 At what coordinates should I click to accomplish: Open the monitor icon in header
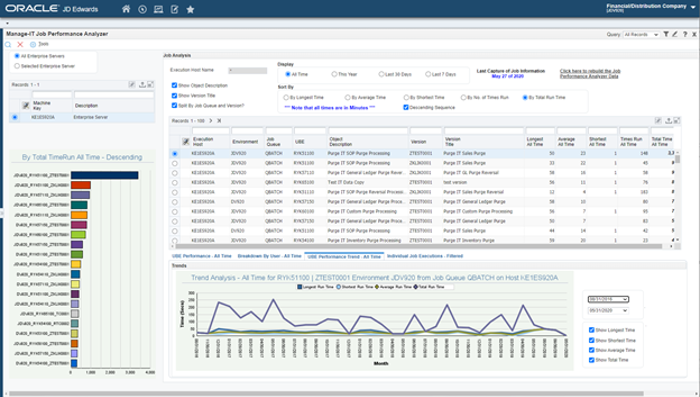coord(158,9)
